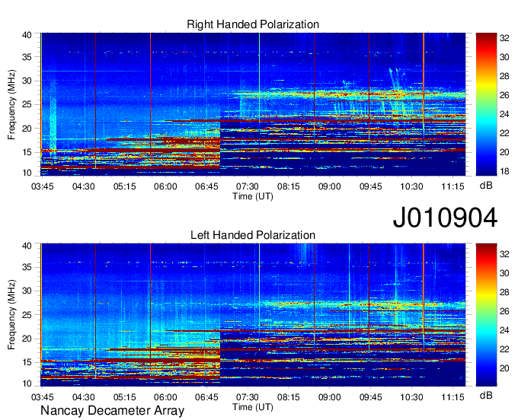Click the 06:00 time tick of Right Handed plot
Image resolution: width=518 pixels, height=420 pixels.
coord(165,186)
